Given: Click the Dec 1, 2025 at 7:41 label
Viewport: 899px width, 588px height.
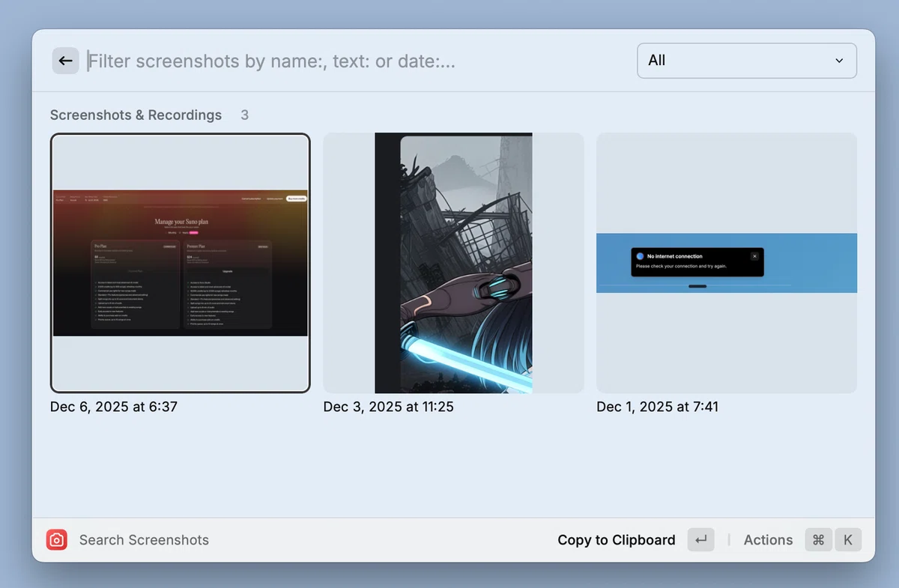Looking at the screenshot, I should click(x=658, y=407).
